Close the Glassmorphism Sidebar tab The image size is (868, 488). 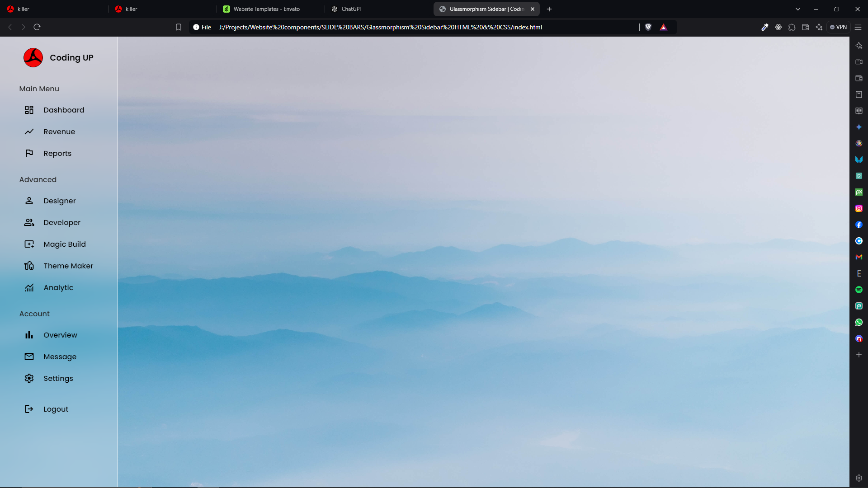(x=533, y=9)
